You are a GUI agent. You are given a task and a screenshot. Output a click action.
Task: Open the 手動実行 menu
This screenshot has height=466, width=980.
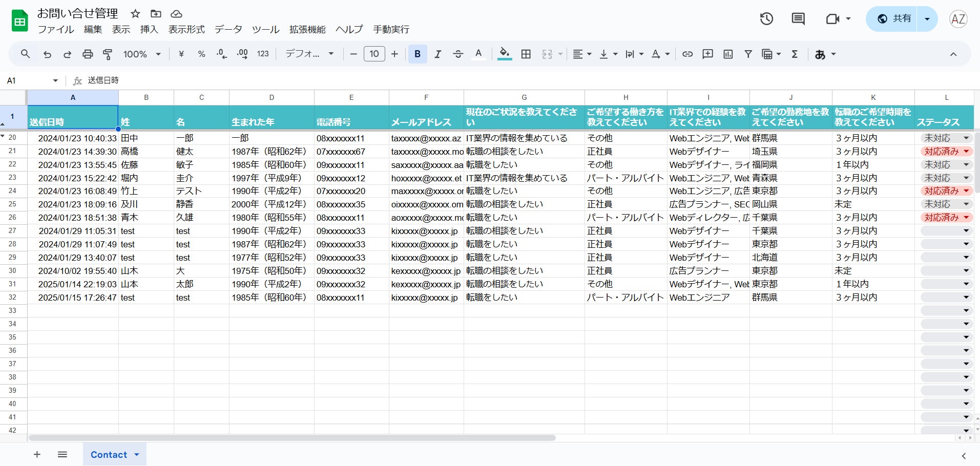(x=391, y=29)
